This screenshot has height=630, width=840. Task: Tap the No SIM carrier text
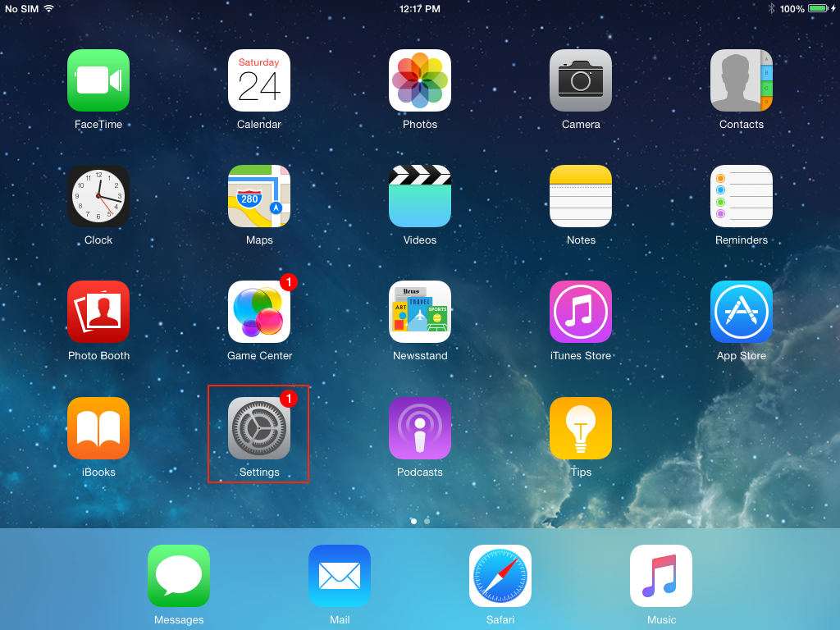point(22,8)
